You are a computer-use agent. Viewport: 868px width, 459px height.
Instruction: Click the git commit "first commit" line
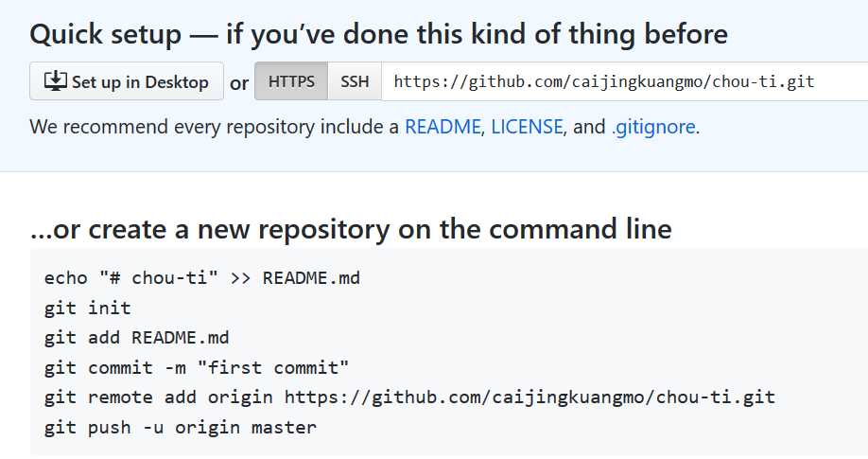(x=197, y=367)
